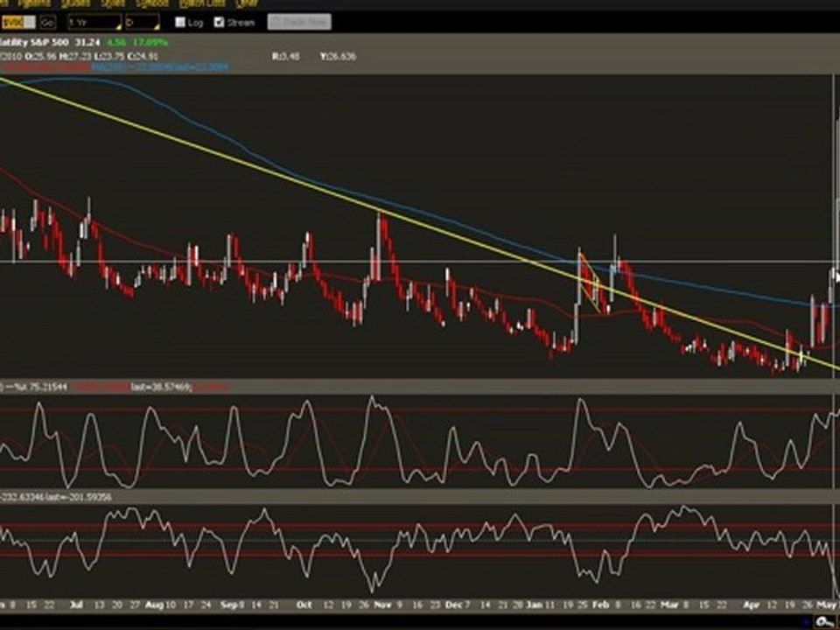
Task: Untick the Stream checkbox
Action: coord(219,23)
